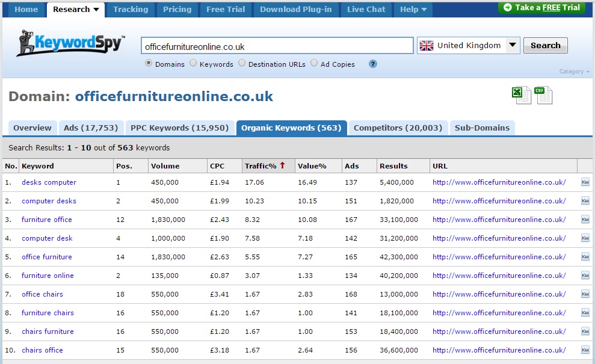Screen dimensions: 595x364
Task: Export results as CSV file icon
Action: coord(543,95)
